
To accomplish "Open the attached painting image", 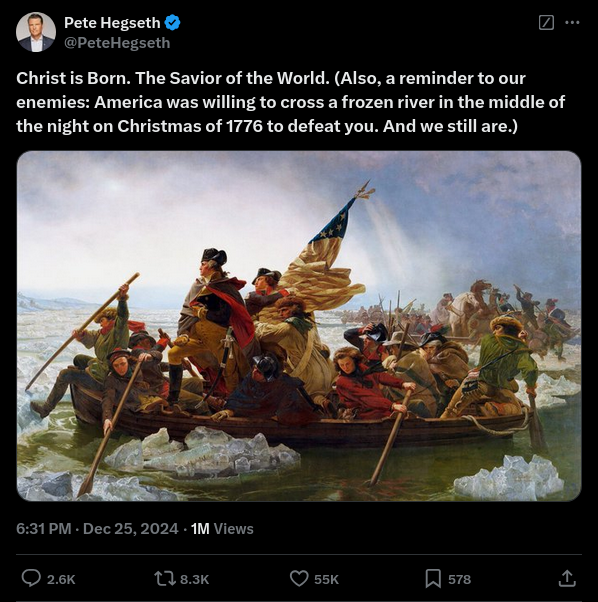I will click(299, 326).
